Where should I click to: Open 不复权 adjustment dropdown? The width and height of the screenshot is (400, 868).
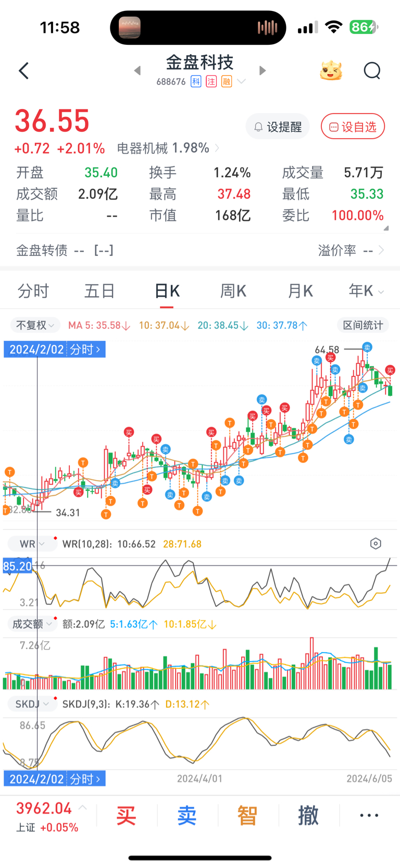pyautogui.click(x=35, y=325)
